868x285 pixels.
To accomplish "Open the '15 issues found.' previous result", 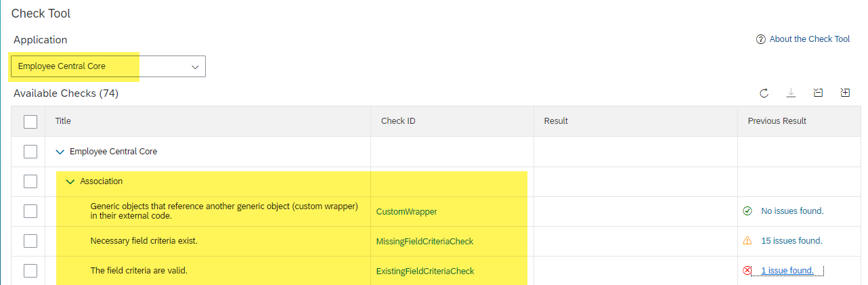I will (791, 240).
